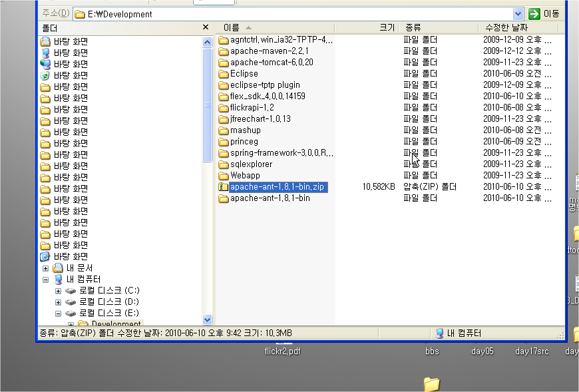Click the bbs desktop label
Image resolution: width=579 pixels, height=392 pixels.
pyautogui.click(x=432, y=351)
